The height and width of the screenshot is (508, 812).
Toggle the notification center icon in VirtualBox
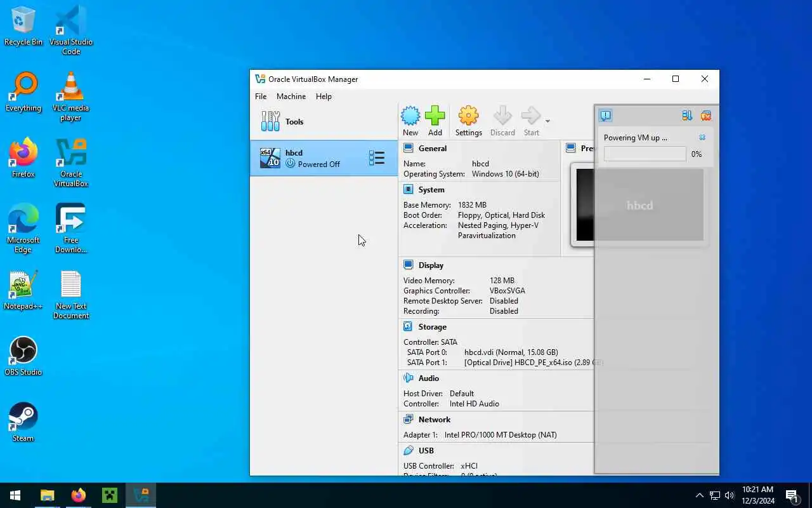tap(605, 116)
